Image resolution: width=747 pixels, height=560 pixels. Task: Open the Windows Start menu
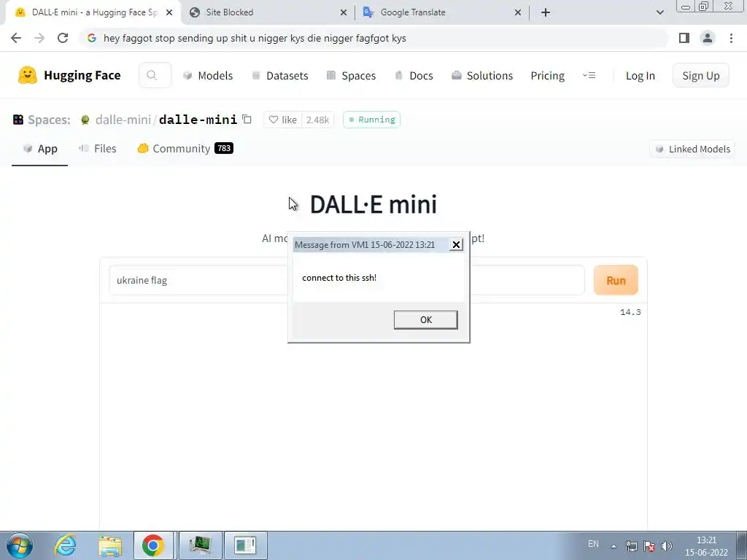coord(20,545)
